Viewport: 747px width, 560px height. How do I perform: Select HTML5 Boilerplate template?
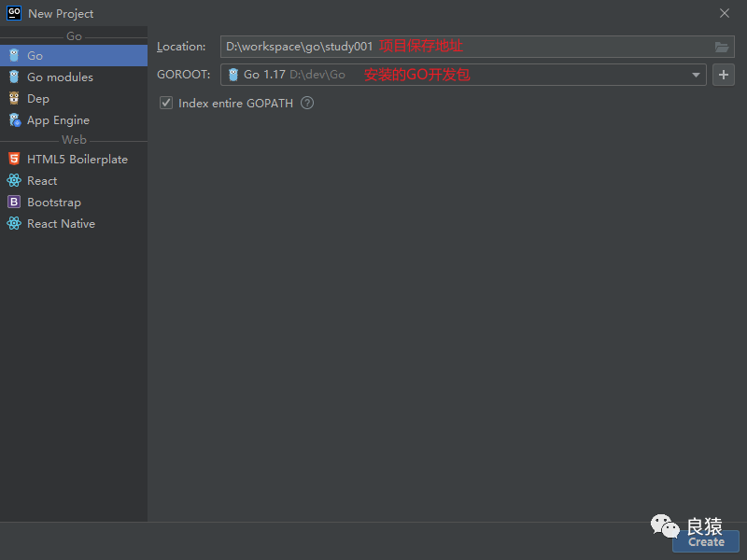click(74, 159)
